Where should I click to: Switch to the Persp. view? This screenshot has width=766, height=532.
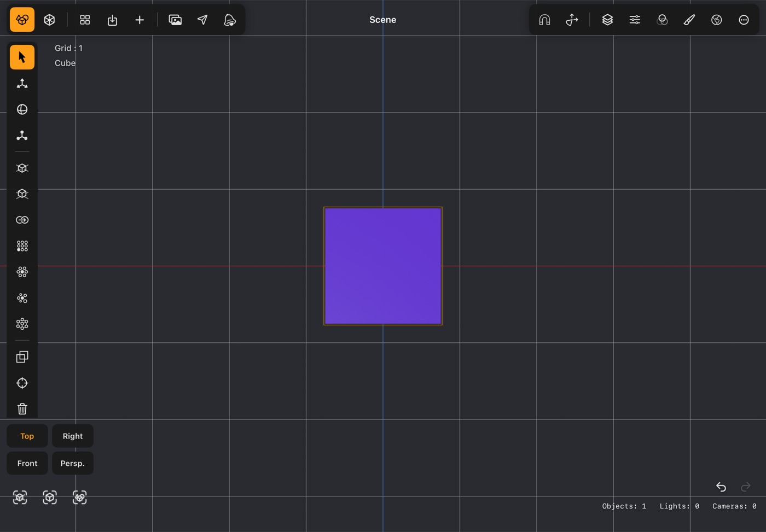[x=73, y=463]
